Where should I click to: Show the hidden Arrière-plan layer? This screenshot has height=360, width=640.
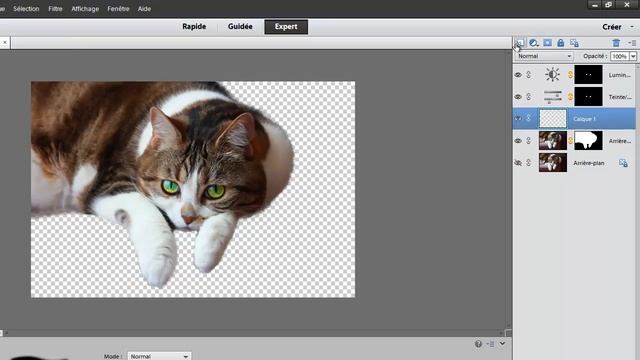[x=518, y=163]
